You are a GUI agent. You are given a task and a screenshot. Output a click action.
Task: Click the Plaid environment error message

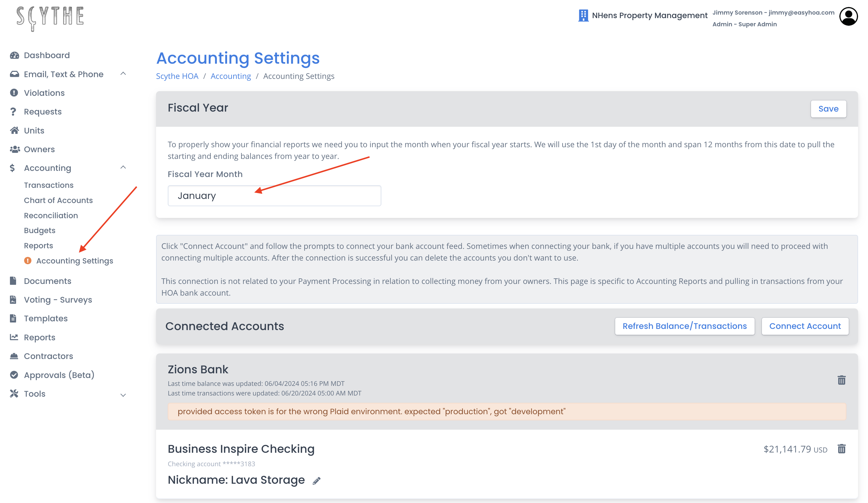507,411
